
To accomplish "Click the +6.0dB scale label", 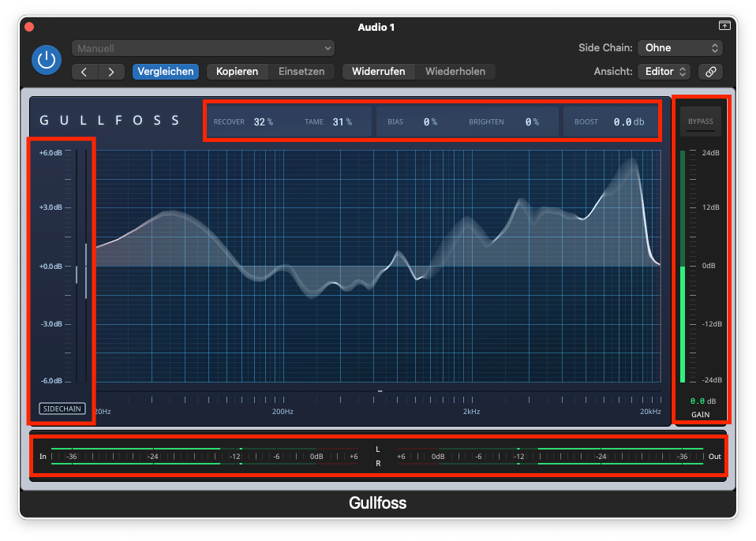I will pyautogui.click(x=51, y=153).
